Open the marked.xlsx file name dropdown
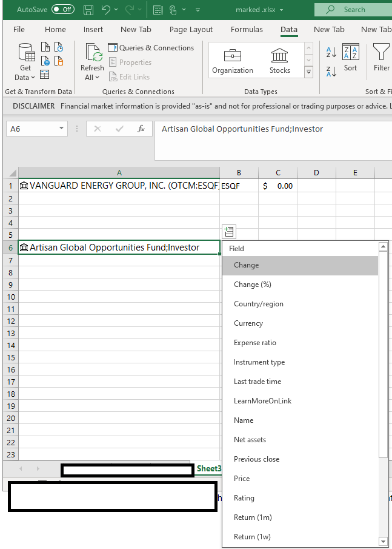 pos(282,10)
